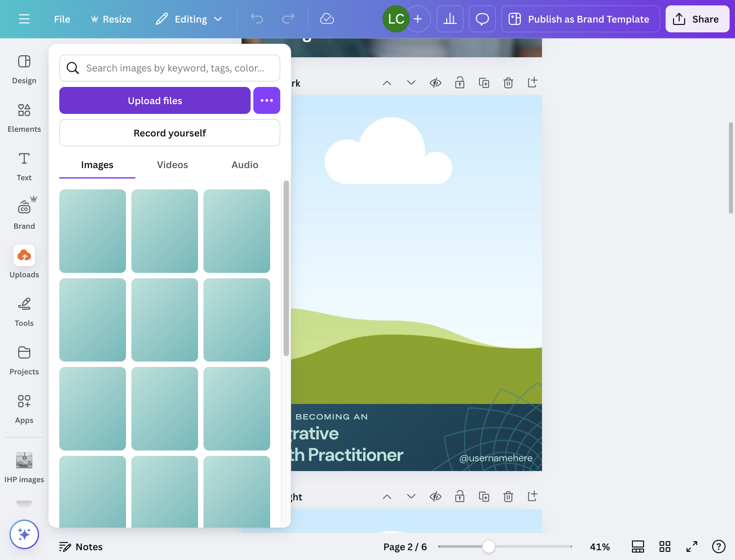This screenshot has height=560, width=735.
Task: Open the Design sidebar panel
Action: point(24,70)
